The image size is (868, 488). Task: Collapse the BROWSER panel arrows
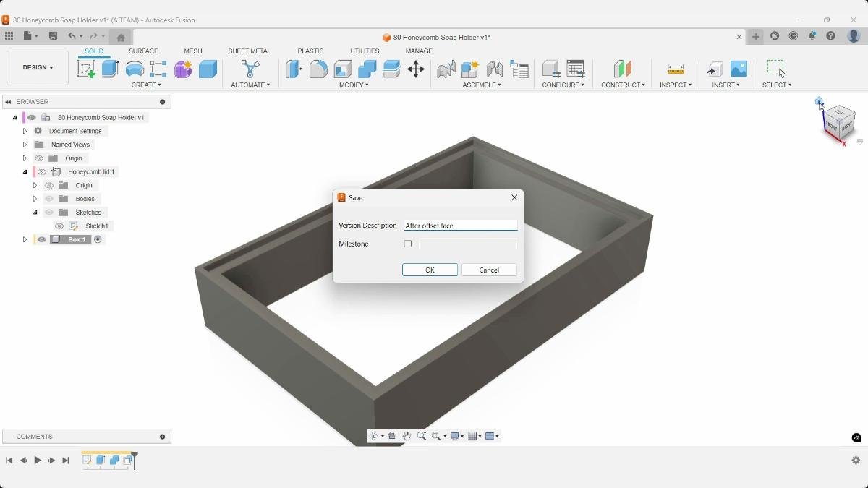[8, 102]
